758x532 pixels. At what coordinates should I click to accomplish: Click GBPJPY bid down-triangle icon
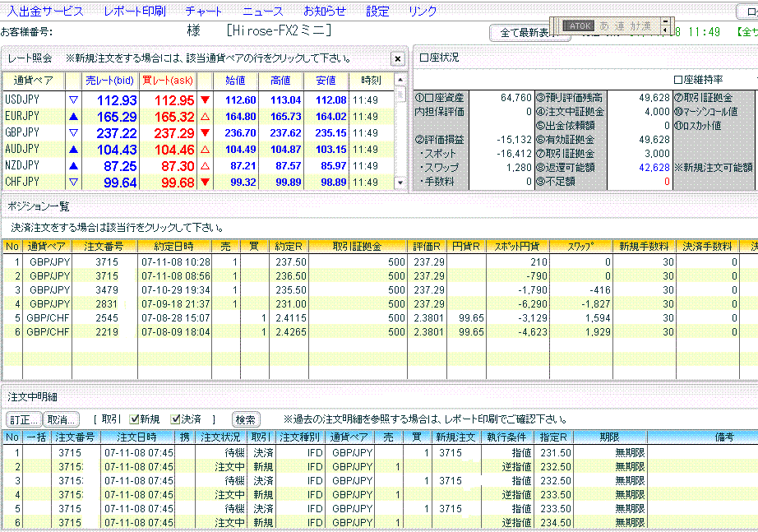73,133
